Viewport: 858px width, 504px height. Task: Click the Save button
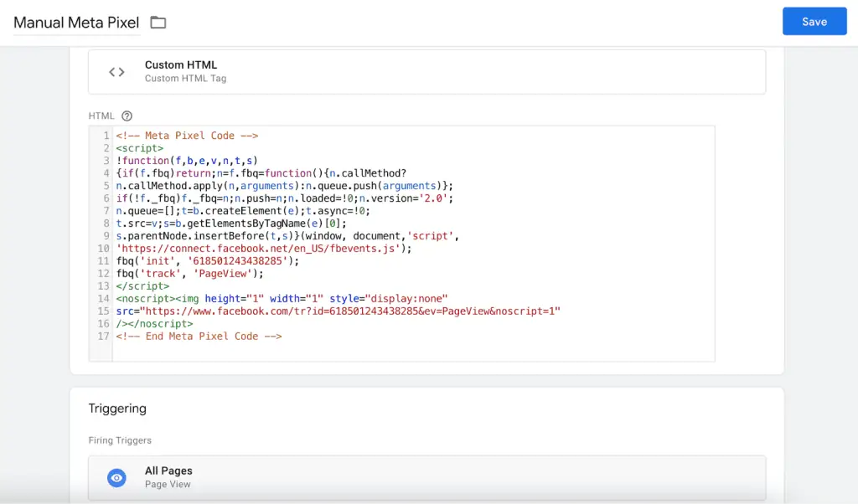pos(814,21)
